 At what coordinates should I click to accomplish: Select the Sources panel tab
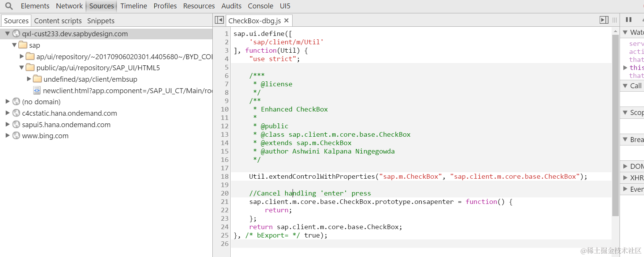coord(102,6)
